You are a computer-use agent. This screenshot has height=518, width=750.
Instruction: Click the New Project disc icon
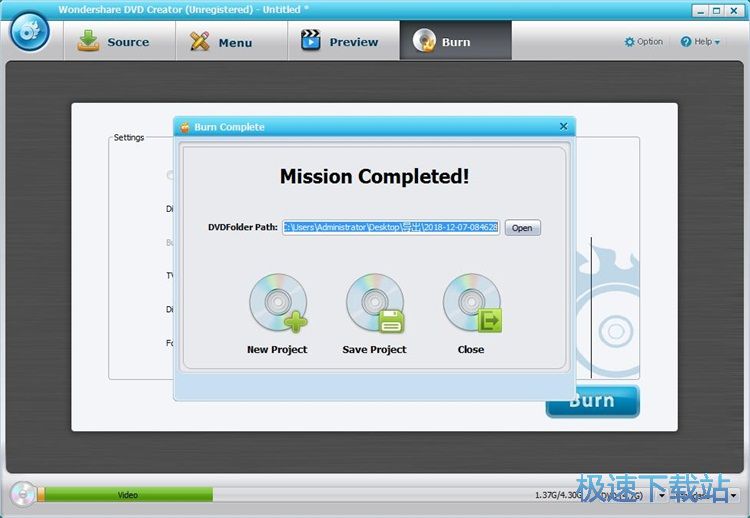click(278, 303)
